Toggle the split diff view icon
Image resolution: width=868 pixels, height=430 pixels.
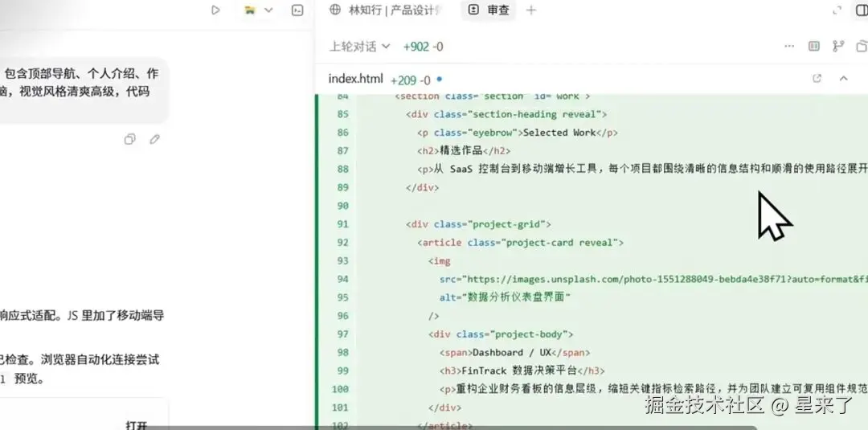813,47
